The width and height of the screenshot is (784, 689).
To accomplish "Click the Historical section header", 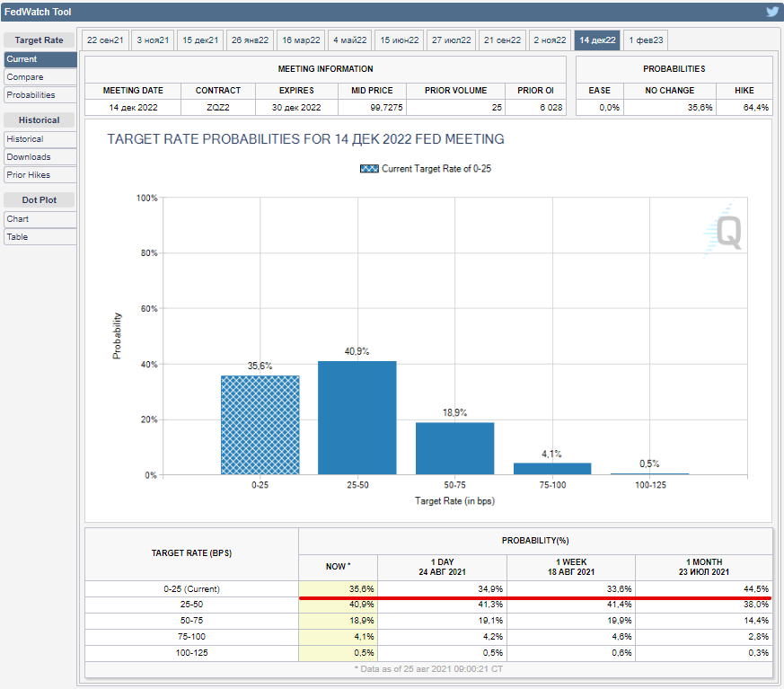I will tap(39, 120).
